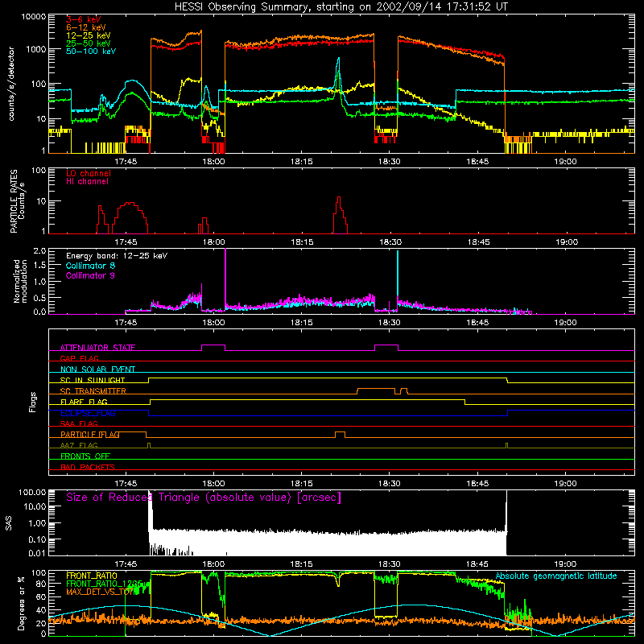Select the NON_SOLAR_EVENT flag label

(x=97, y=369)
